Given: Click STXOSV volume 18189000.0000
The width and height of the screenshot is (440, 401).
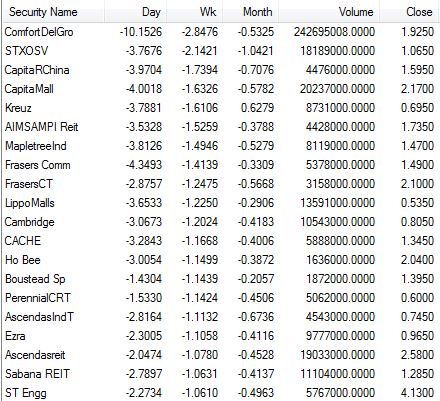Looking at the screenshot, I should coord(338,51).
